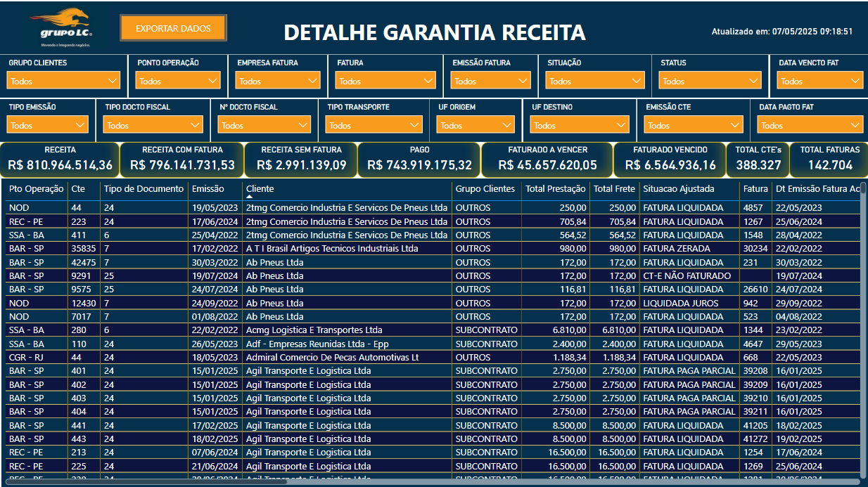Expand the UF Destino filter dropdown
The image size is (868, 487).
coord(580,125)
